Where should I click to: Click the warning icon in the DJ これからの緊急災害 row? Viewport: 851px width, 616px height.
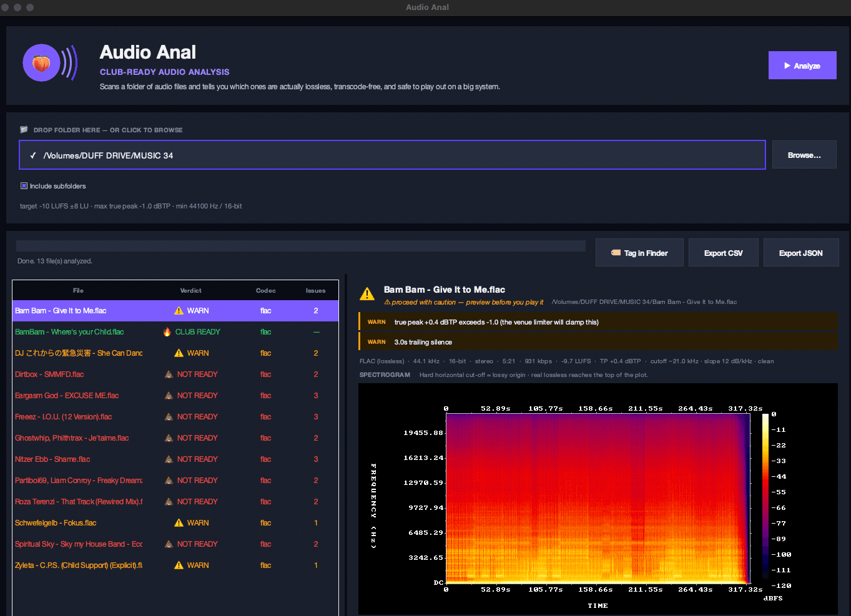pos(179,353)
